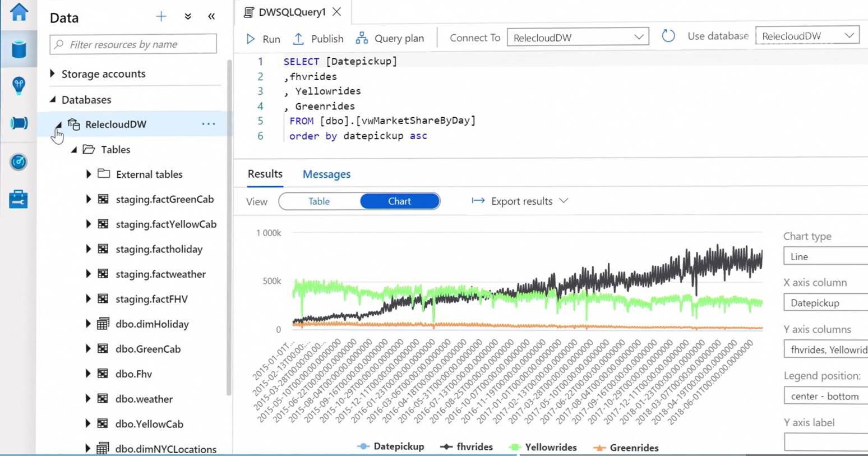Image resolution: width=868 pixels, height=456 pixels.
Task: Toggle the Greenrides legend series
Action: click(626, 448)
